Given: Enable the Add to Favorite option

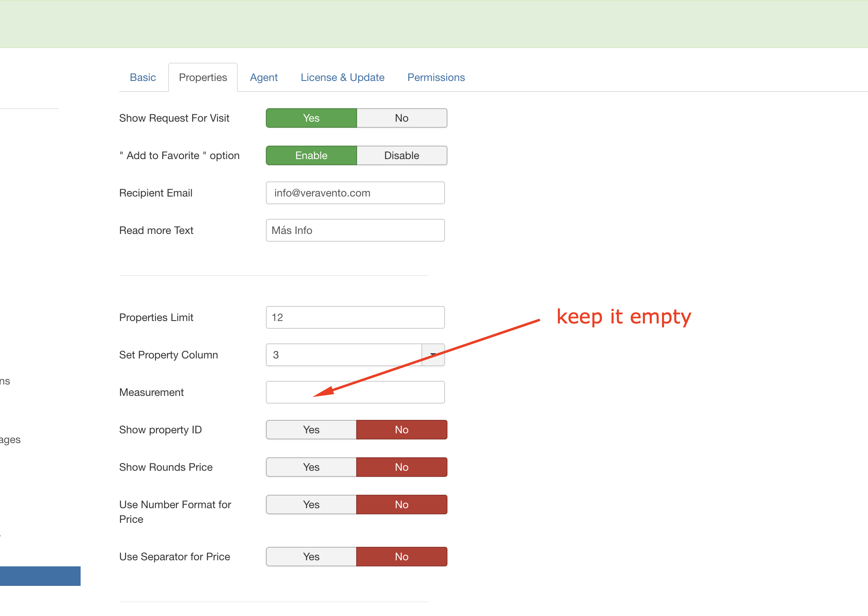Looking at the screenshot, I should pos(311,155).
